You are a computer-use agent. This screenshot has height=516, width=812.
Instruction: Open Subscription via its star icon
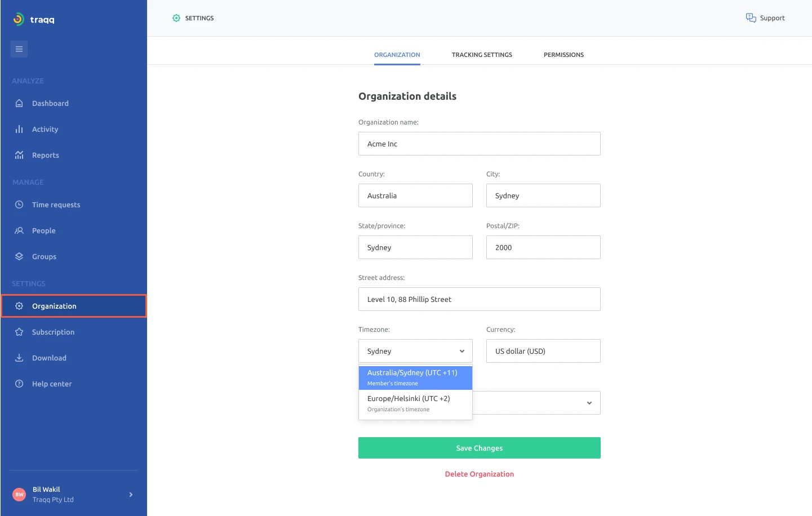point(19,332)
